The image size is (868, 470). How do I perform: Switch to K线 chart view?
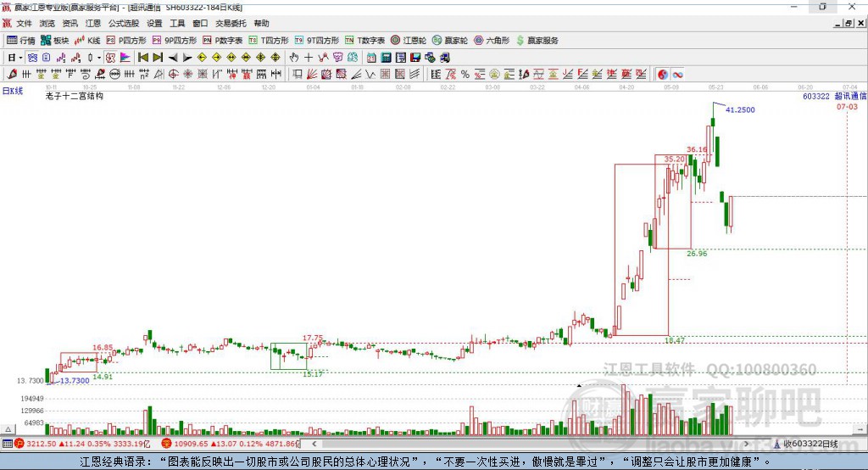[x=87, y=41]
